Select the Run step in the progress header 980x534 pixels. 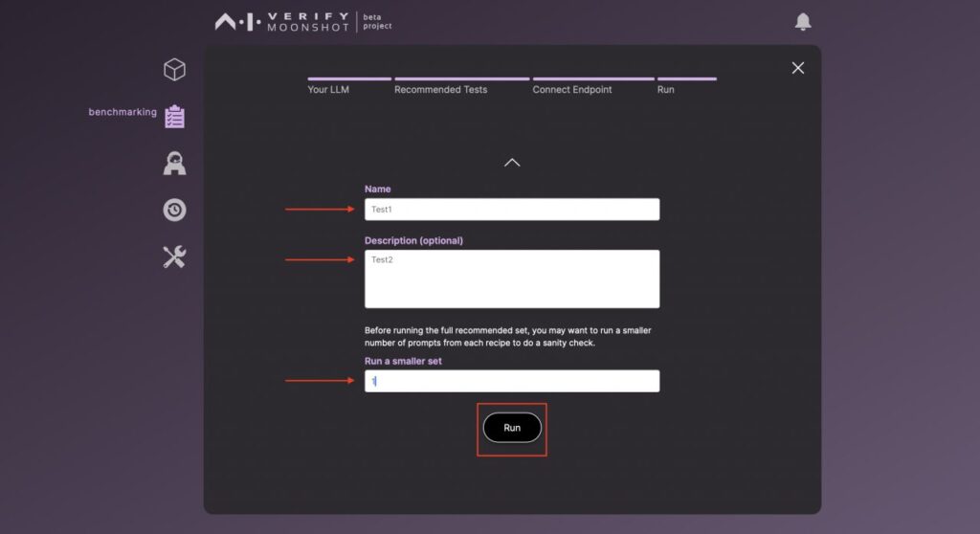(x=666, y=89)
